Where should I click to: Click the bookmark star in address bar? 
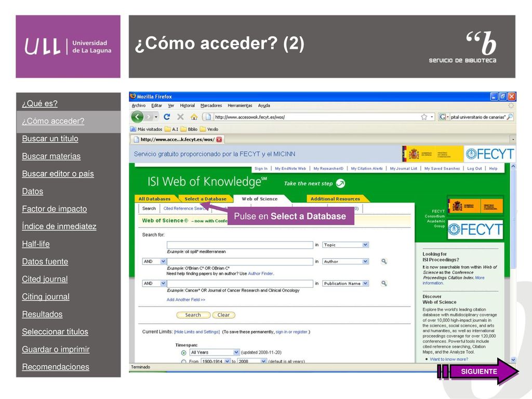click(424, 117)
